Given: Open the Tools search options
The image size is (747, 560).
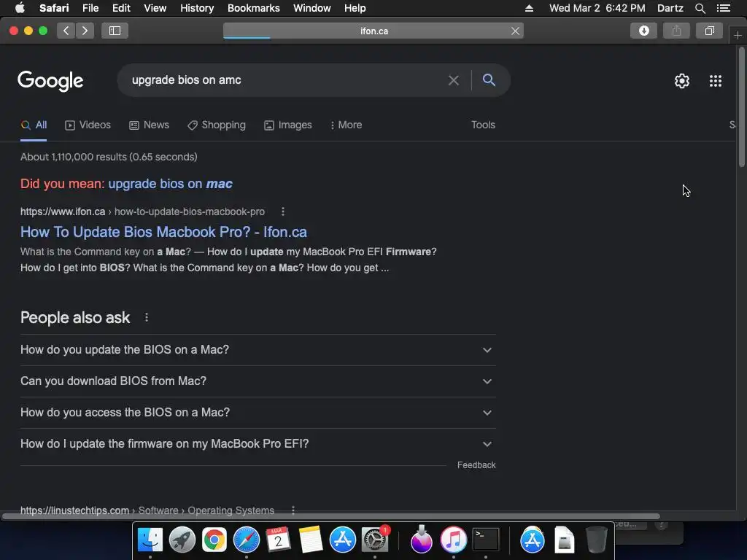Looking at the screenshot, I should click(x=483, y=125).
